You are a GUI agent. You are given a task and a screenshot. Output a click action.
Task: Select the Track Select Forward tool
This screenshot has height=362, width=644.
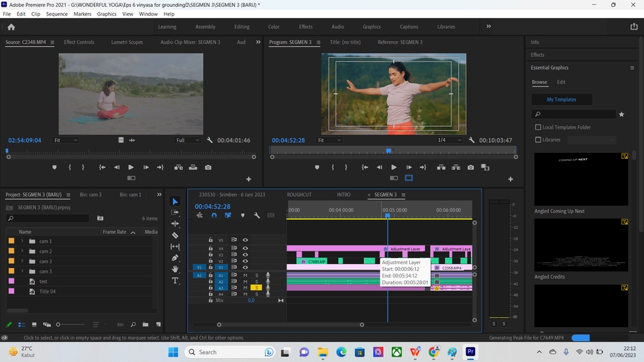175,213
